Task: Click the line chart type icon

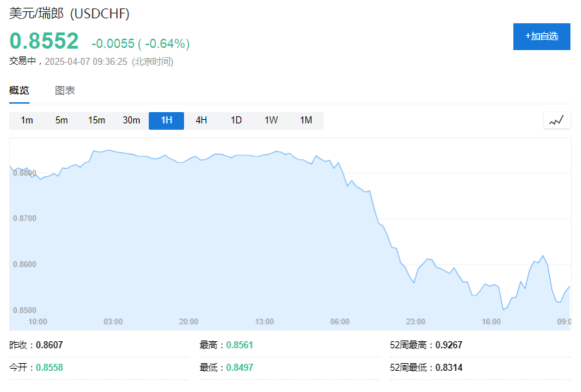Action: coord(556,121)
